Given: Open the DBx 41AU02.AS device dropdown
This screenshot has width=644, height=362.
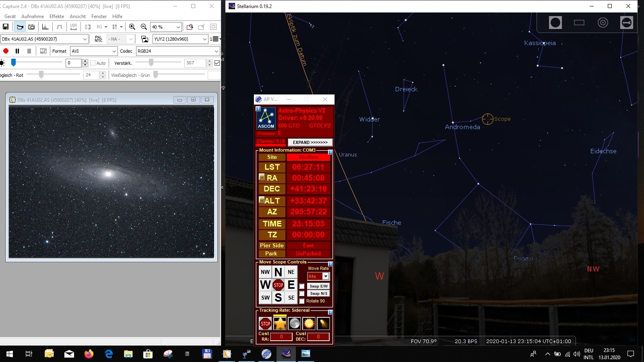Looking at the screenshot, I should pyautogui.click(x=44, y=39).
